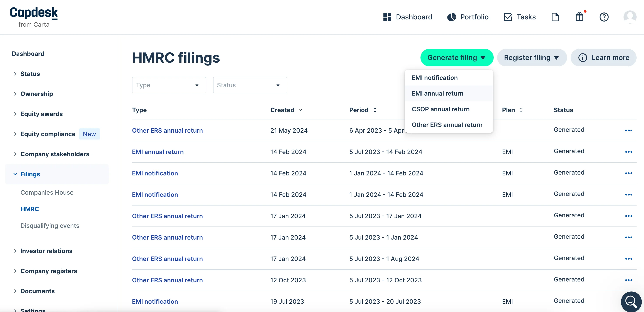644x312 pixels.
Task: Open EMI notification filing from 19 Jul 2023
Action: pyautogui.click(x=155, y=301)
